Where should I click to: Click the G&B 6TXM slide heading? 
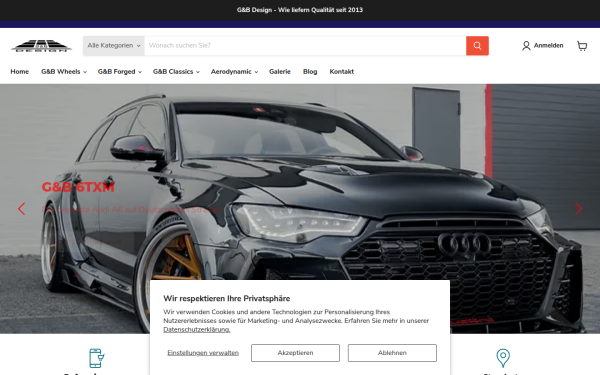tap(78, 187)
